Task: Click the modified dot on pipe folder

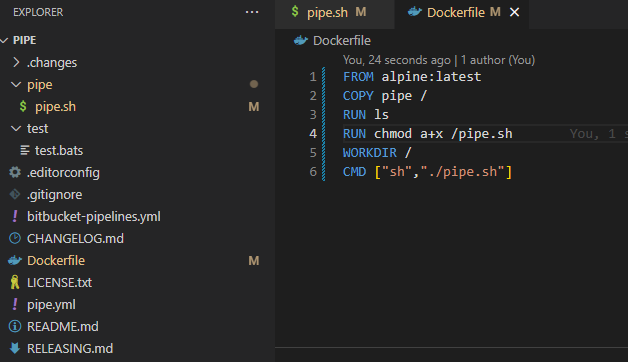Action: tap(254, 84)
